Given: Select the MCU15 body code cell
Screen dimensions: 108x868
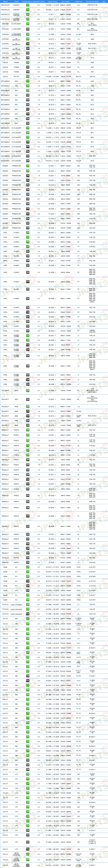Looking at the screenshot, I should pos(79,77).
